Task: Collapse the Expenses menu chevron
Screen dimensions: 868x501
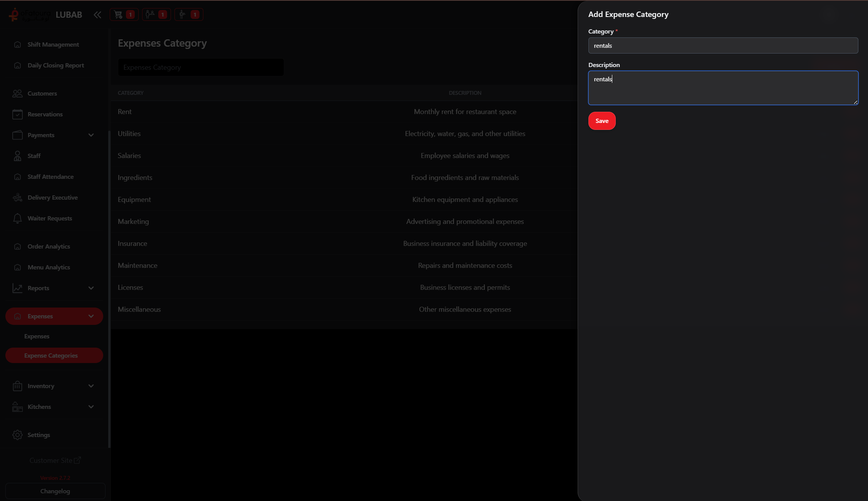Action: click(91, 316)
